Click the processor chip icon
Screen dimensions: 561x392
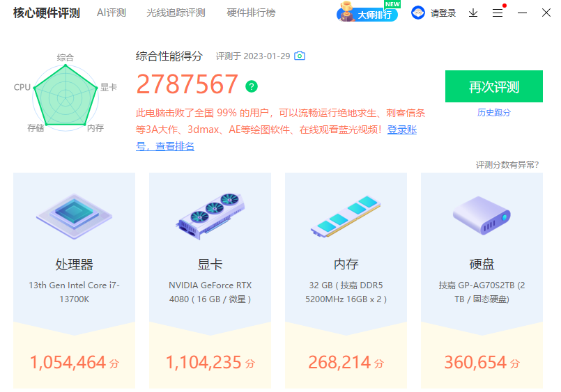(x=73, y=215)
